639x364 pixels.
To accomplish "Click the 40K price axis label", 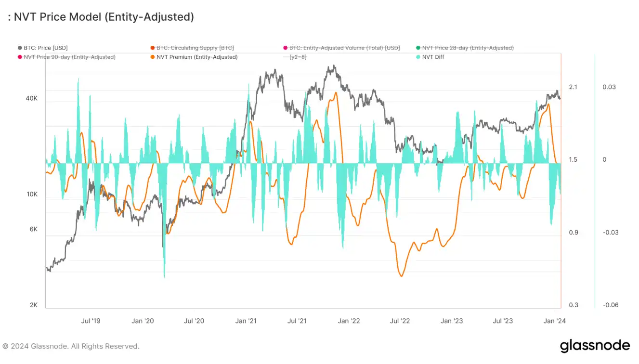I will [31, 98].
